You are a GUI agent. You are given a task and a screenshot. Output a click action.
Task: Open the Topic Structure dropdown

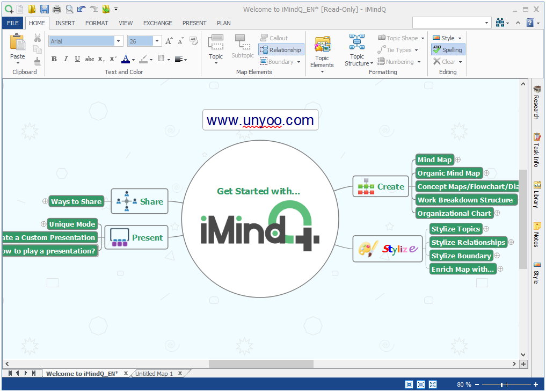pyautogui.click(x=358, y=50)
